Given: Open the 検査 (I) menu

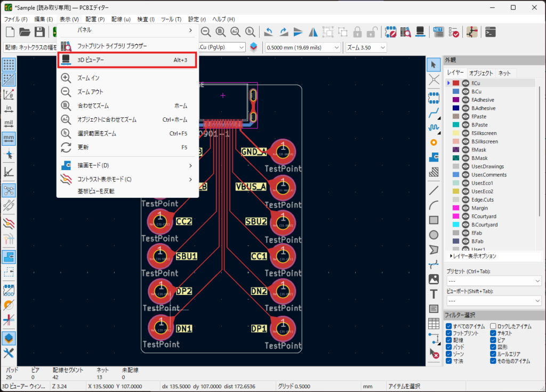Looking at the screenshot, I should [146, 19].
